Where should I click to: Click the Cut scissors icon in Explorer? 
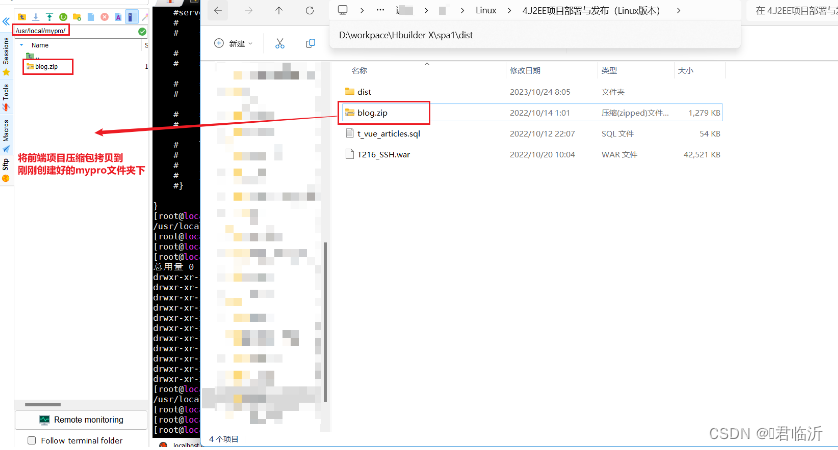coord(280,43)
